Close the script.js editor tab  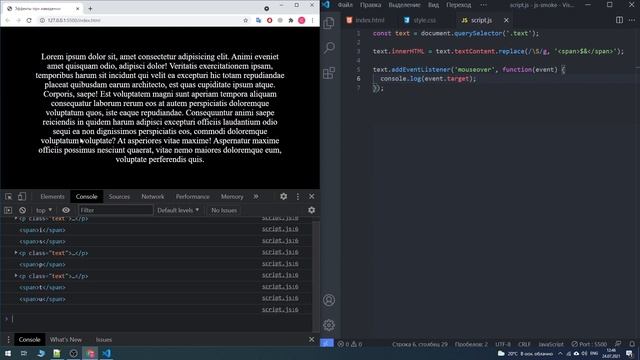[x=506, y=20]
